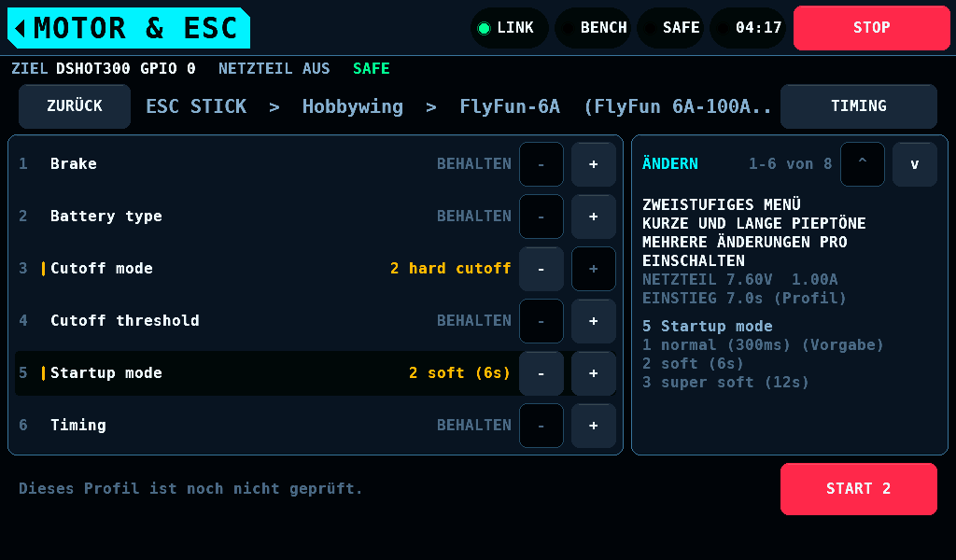956x560 pixels.
Task: Open the TIMING view
Action: pyautogui.click(x=859, y=106)
